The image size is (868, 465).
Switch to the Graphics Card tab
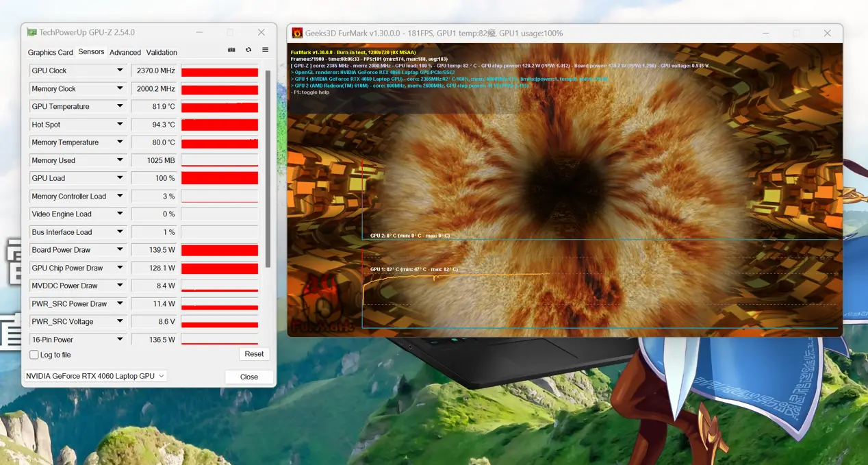click(50, 52)
